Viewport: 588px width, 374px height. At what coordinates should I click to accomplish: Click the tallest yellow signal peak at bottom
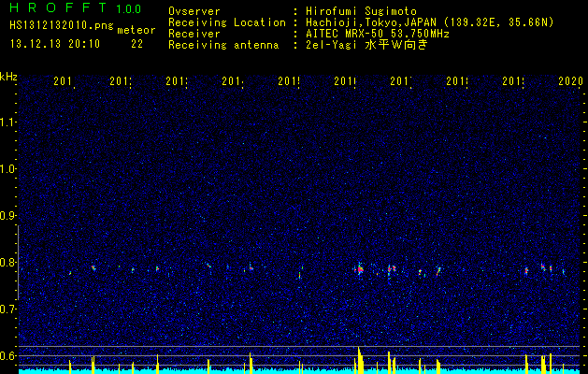click(x=359, y=360)
